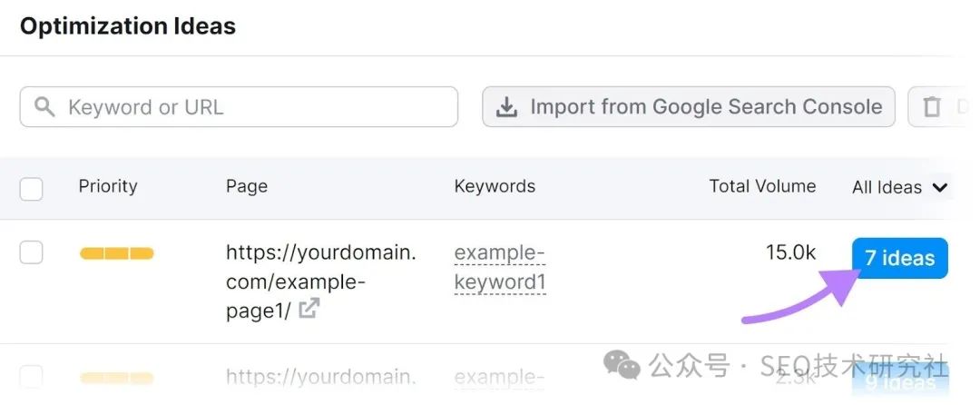The width and height of the screenshot is (980, 405).
Task: Focus the Keyword or URL search field
Action: pos(254,107)
